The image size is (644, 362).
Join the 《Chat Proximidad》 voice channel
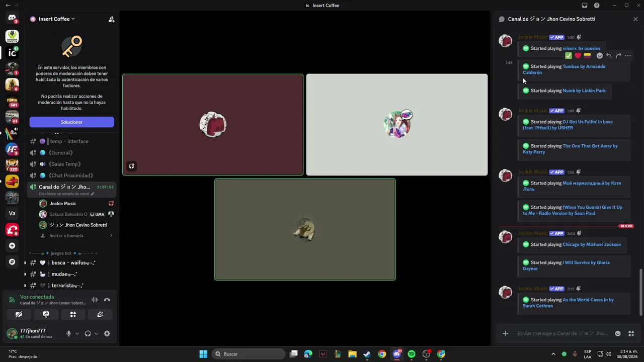click(72, 175)
